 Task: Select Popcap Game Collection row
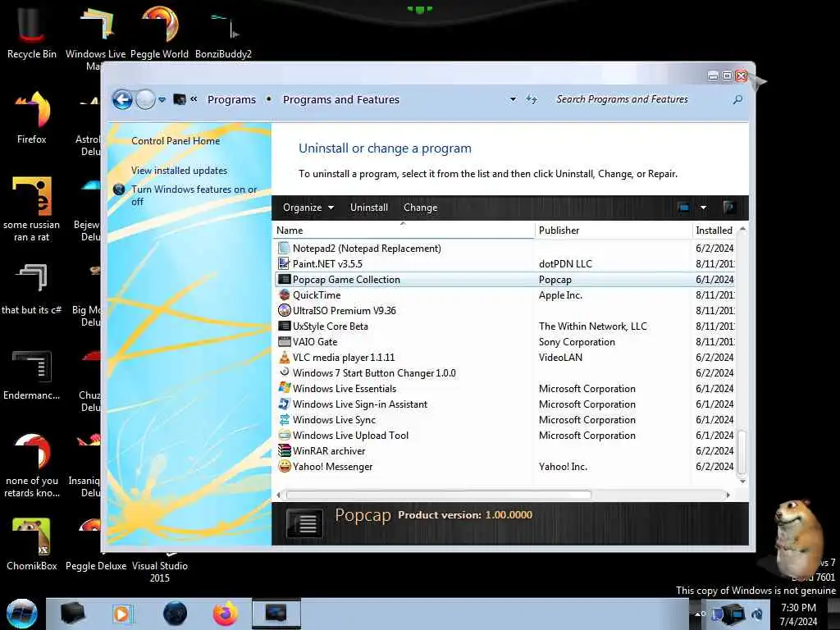[x=505, y=279]
